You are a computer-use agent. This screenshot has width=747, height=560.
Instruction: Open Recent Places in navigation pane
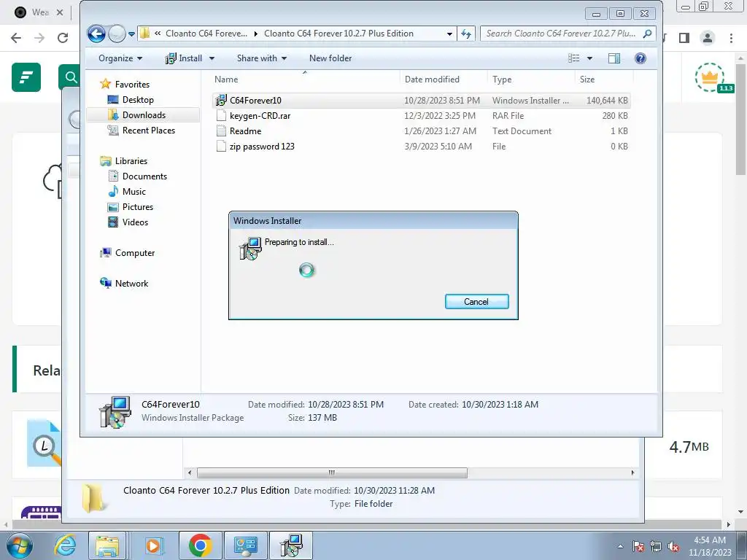click(x=149, y=130)
